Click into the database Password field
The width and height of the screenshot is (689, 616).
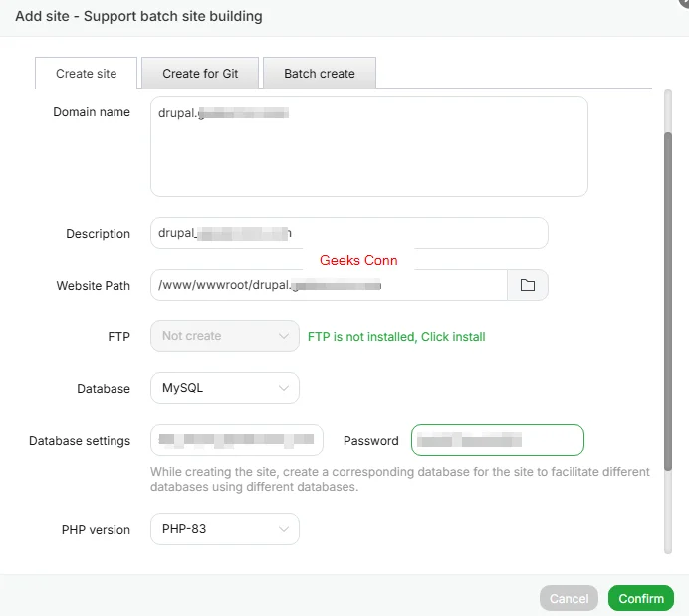498,440
